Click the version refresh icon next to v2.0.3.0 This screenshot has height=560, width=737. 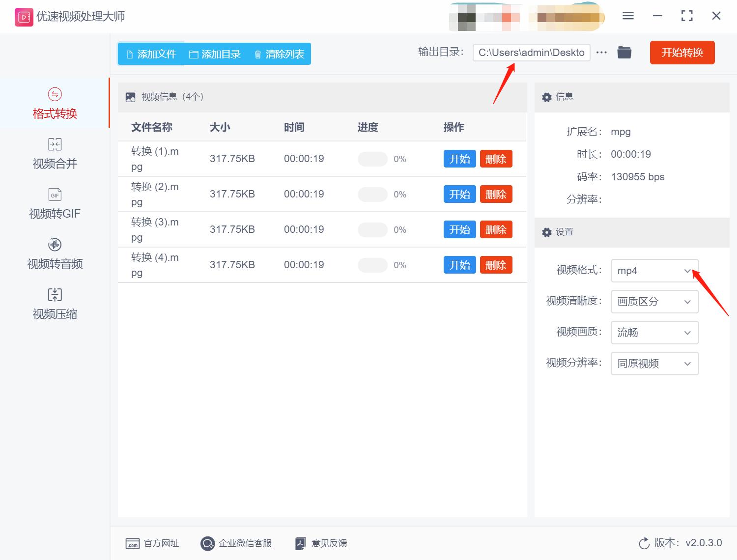pos(644,543)
